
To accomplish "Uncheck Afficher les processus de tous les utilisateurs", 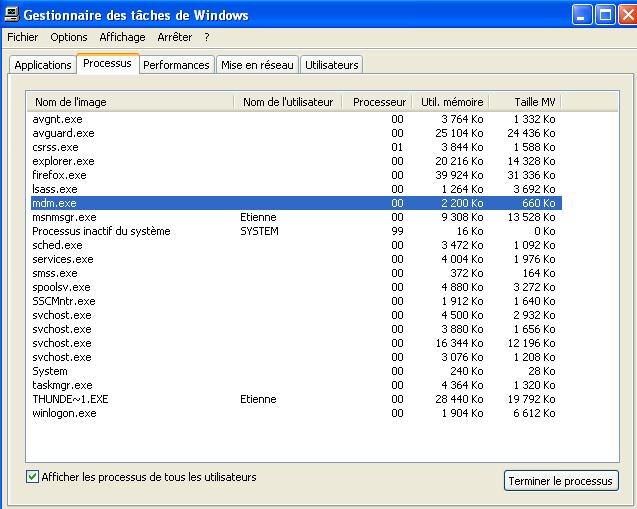I will [x=33, y=477].
